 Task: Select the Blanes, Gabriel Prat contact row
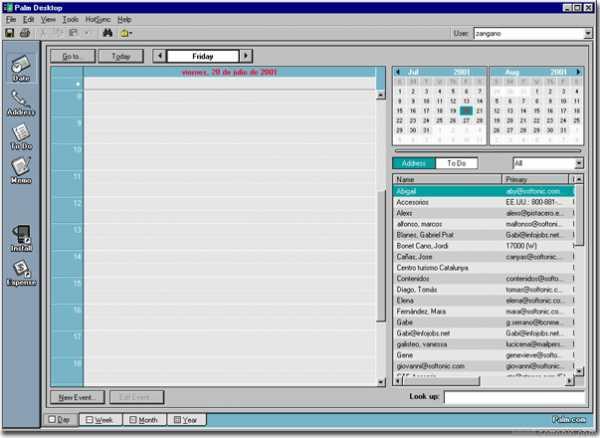(484, 235)
